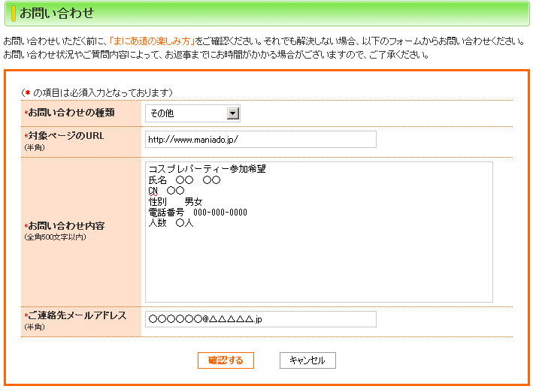The image size is (533, 392).
Task: Click the ご連絡先メールアドレス label
Action: [77, 315]
